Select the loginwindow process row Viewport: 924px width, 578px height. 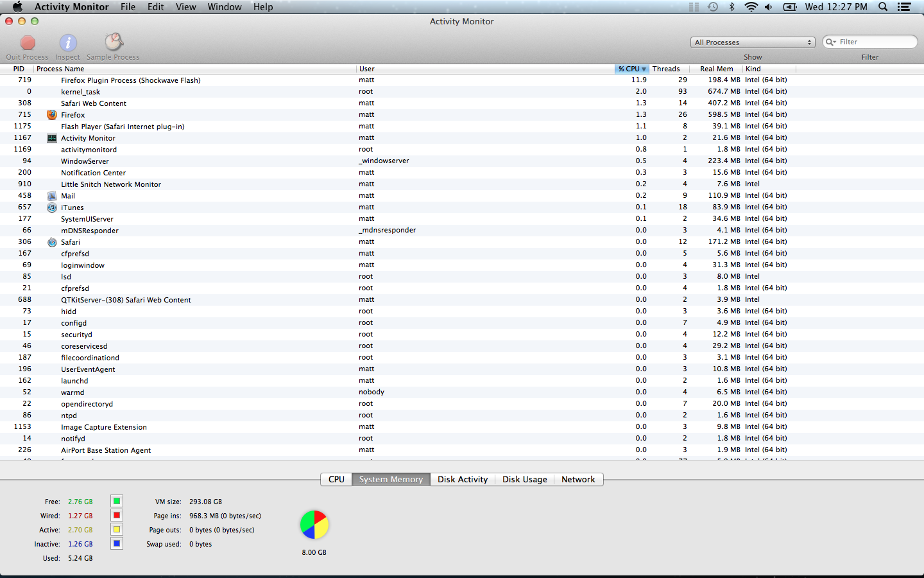point(462,265)
